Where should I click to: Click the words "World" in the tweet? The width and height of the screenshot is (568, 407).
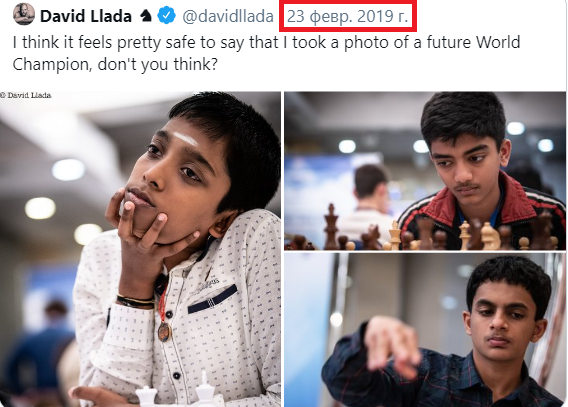[498, 42]
